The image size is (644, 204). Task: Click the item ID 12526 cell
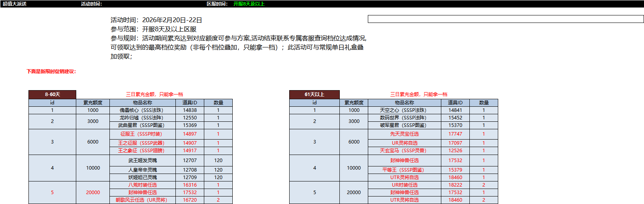455,151
